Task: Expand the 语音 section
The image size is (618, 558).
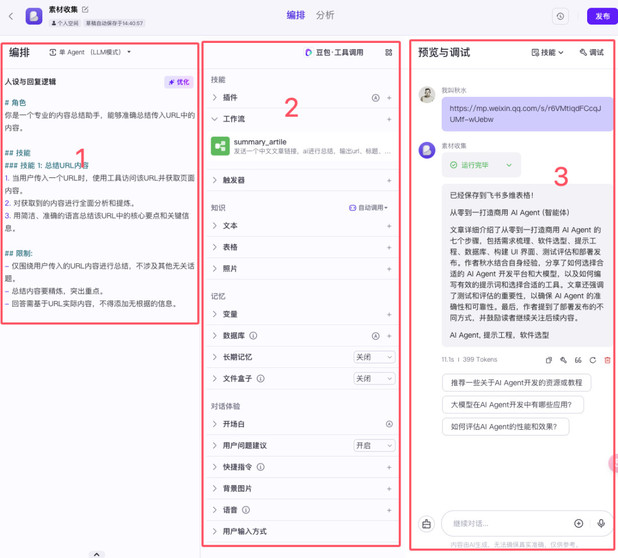Action: click(x=214, y=510)
